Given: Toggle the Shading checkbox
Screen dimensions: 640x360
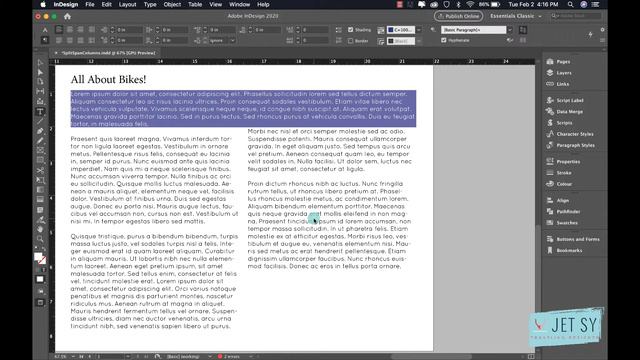Looking at the screenshot, I should point(351,30).
